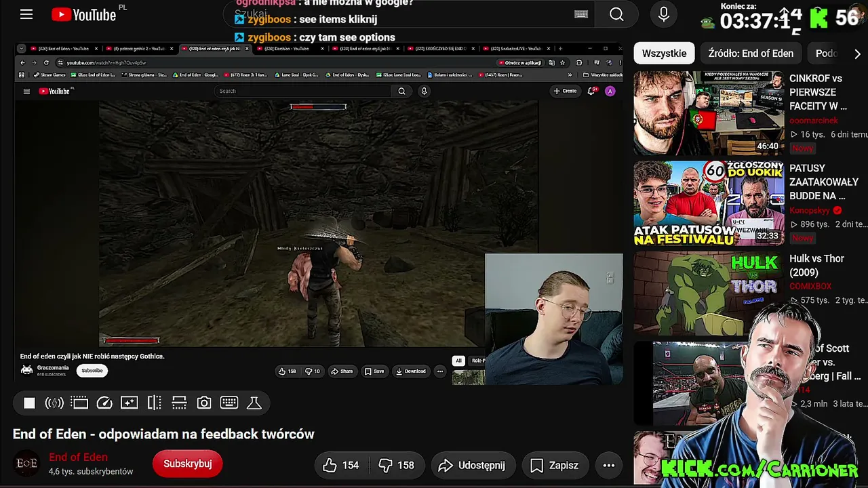The width and height of the screenshot is (868, 488).
Task: Bookmark the page with the star icon
Action: [x=561, y=63]
